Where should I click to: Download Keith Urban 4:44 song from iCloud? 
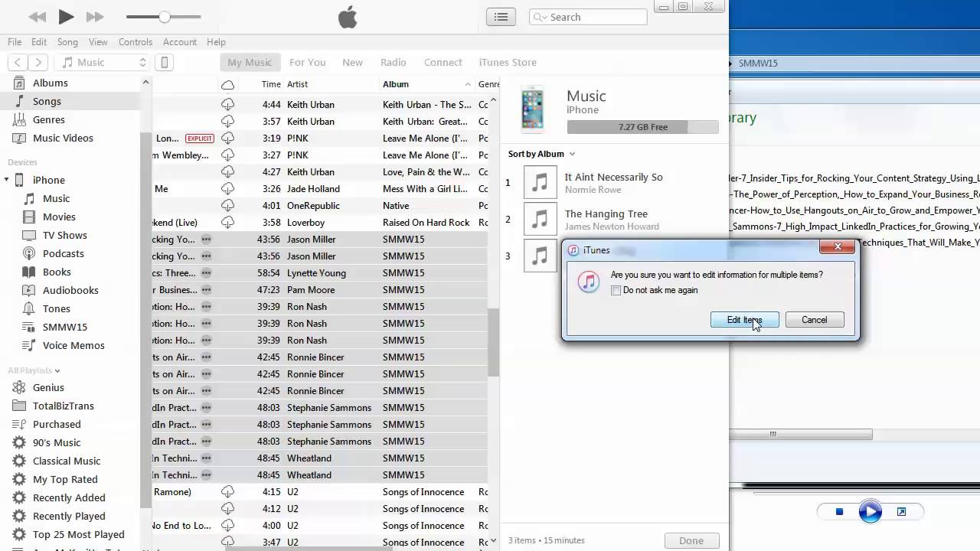227,104
